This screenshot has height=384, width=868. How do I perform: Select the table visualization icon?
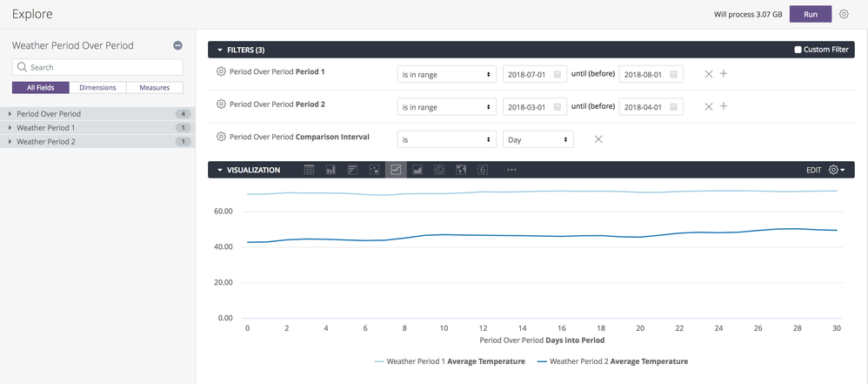[310, 170]
